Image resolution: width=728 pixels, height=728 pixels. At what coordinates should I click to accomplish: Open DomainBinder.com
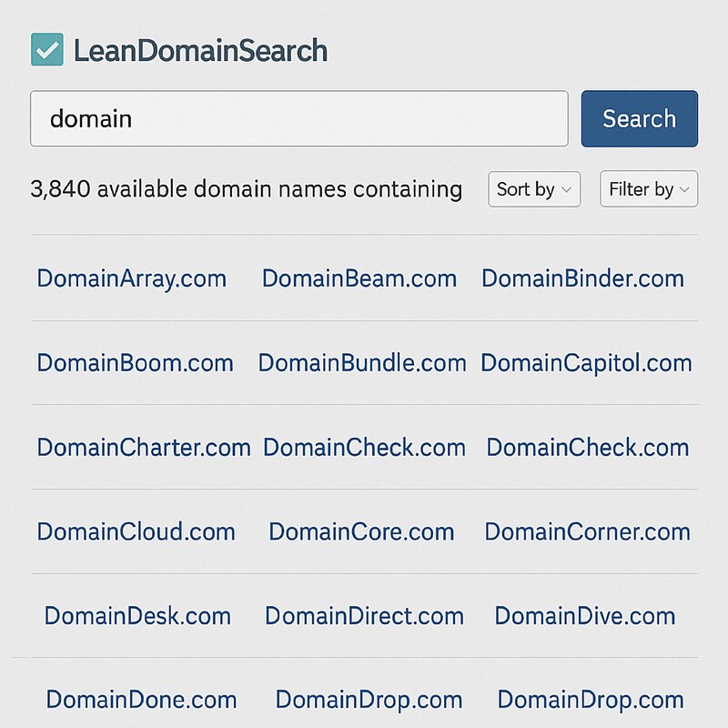(x=581, y=278)
